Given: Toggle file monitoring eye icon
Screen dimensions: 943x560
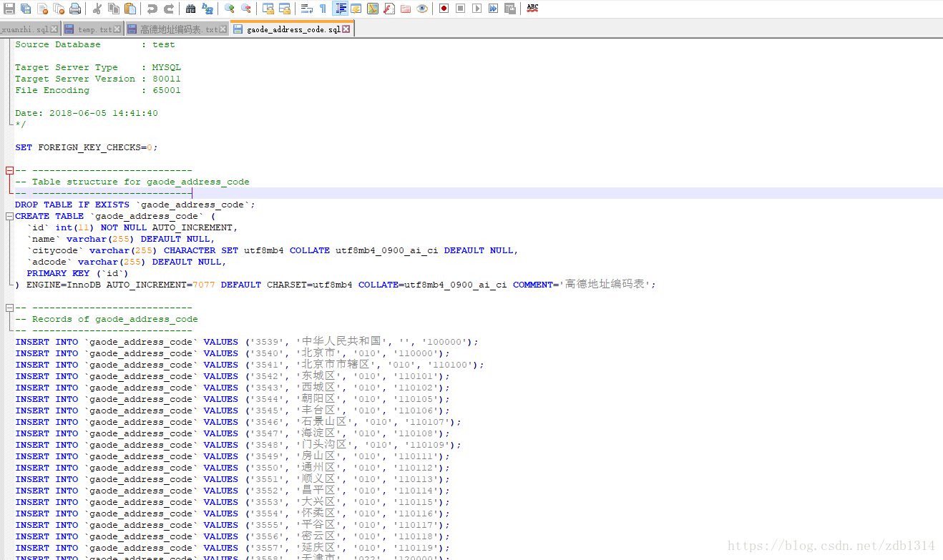Looking at the screenshot, I should click(422, 9).
